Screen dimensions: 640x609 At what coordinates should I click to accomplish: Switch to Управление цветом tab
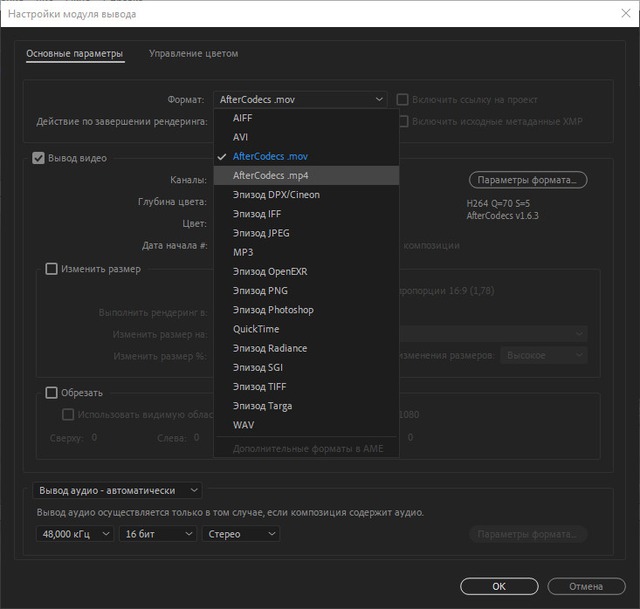tap(193, 54)
